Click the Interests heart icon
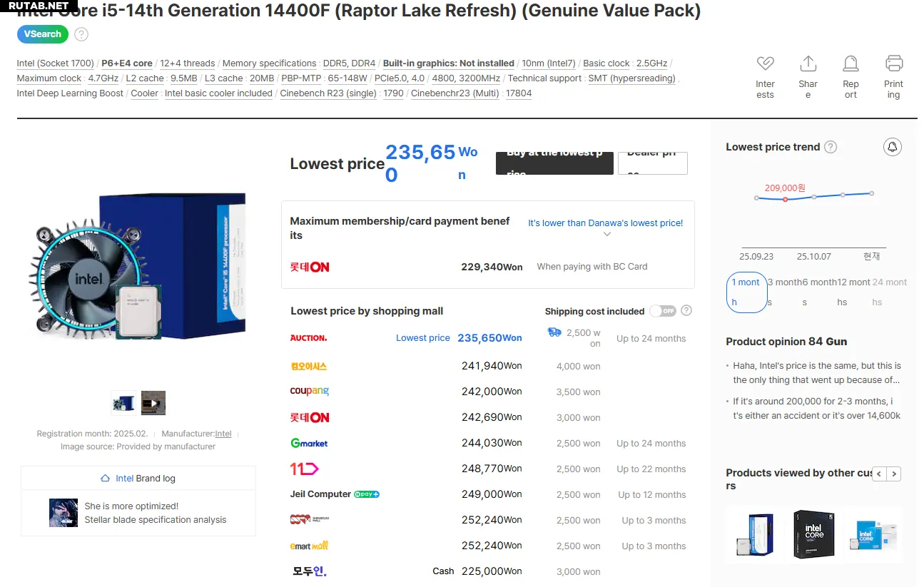 click(765, 64)
